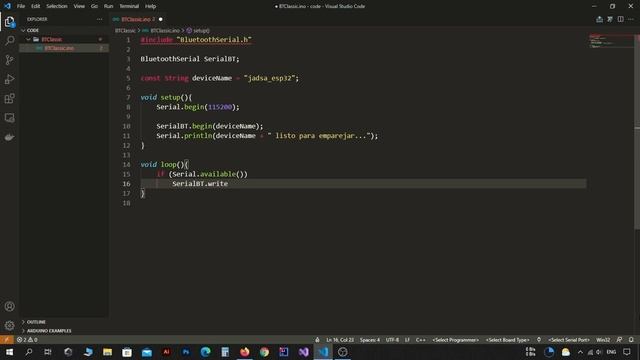The image size is (640, 360).
Task: Open Microsoft Edge from the taskbar
Action: tap(205, 352)
